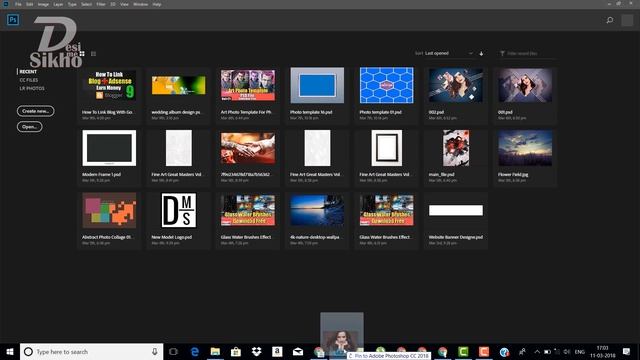Open the Help menu
The height and width of the screenshot is (360, 640).
pyautogui.click(x=157, y=4)
